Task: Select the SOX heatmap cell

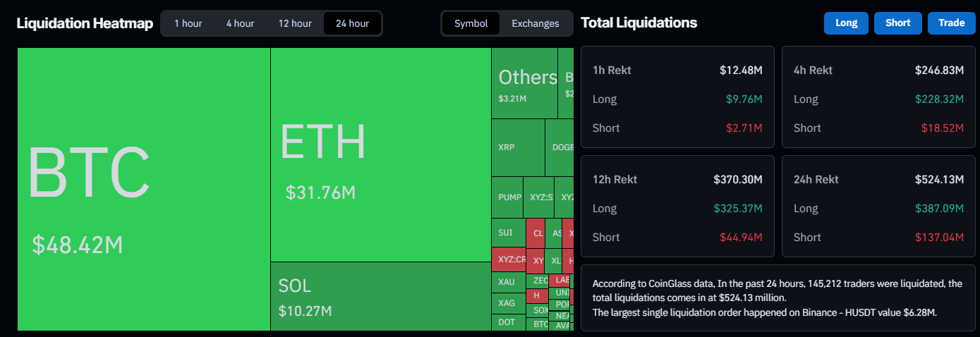Action: point(538,310)
